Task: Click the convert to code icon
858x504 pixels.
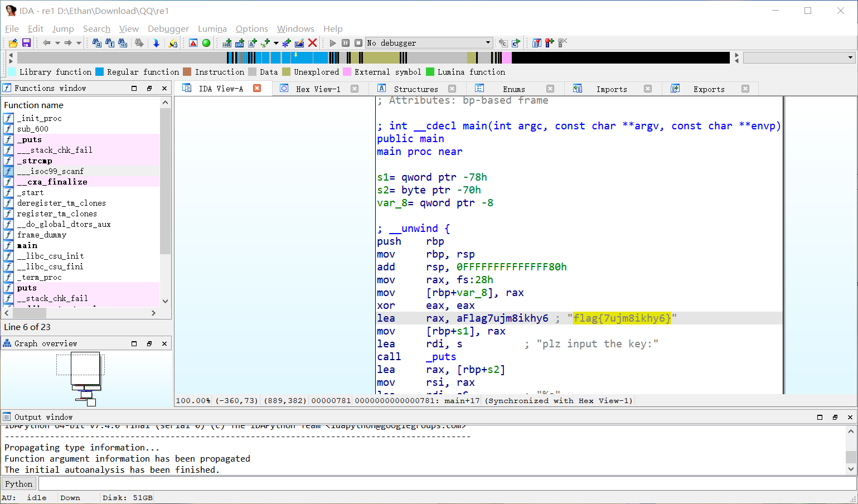Action: coord(227,43)
